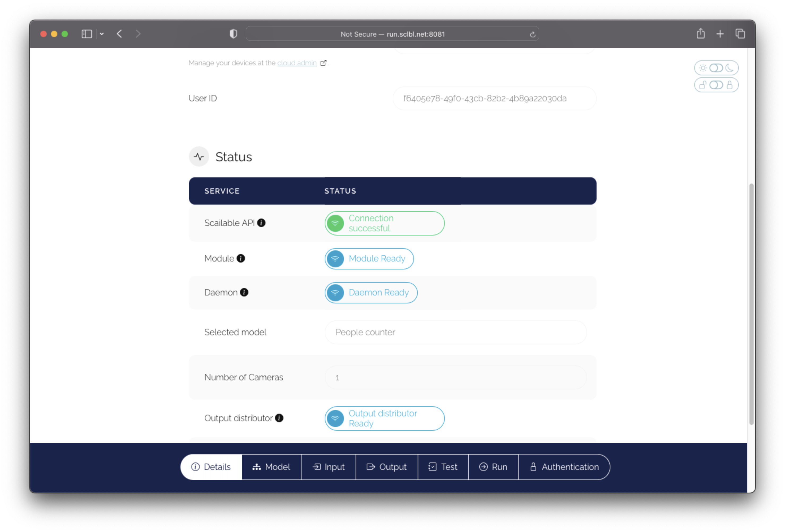
Task: Click the page vertical scrollbar
Action: point(751,304)
